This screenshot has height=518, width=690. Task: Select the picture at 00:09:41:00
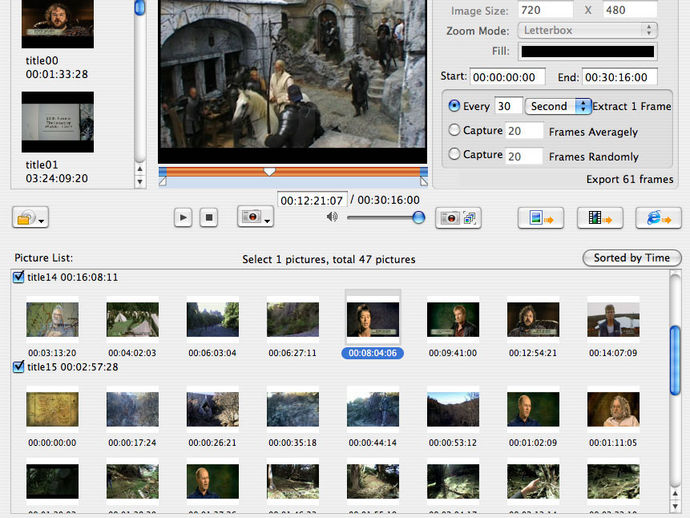(453, 320)
